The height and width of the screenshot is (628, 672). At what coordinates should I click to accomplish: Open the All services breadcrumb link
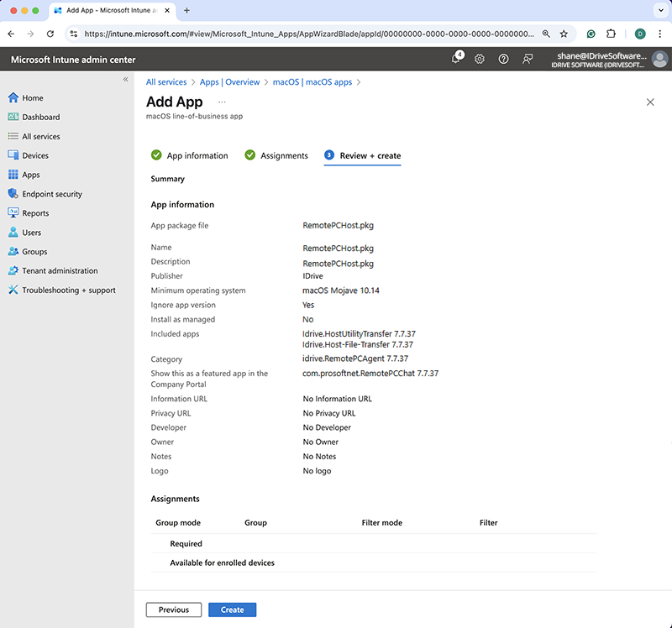tap(166, 82)
